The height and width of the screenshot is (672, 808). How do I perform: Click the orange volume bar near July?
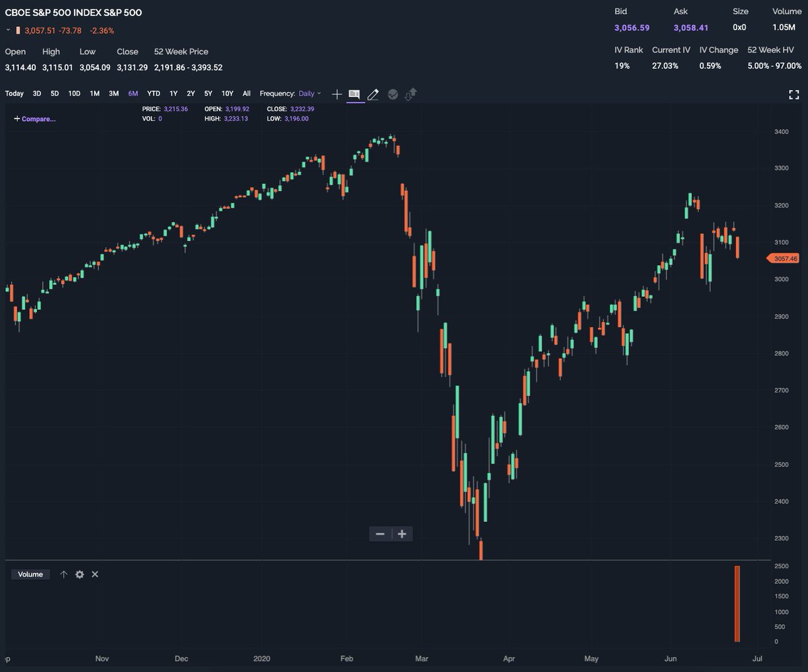coord(737,604)
